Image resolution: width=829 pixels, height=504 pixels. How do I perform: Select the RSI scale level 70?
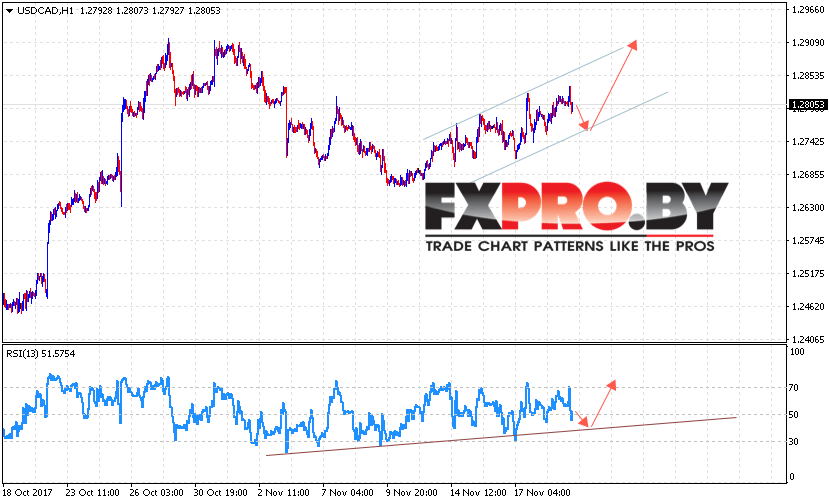point(793,388)
